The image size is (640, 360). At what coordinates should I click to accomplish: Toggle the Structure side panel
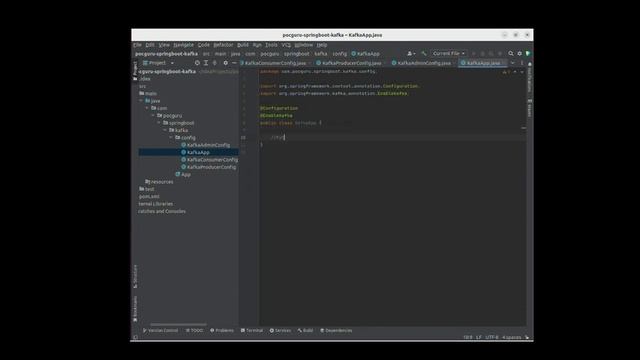135,276
